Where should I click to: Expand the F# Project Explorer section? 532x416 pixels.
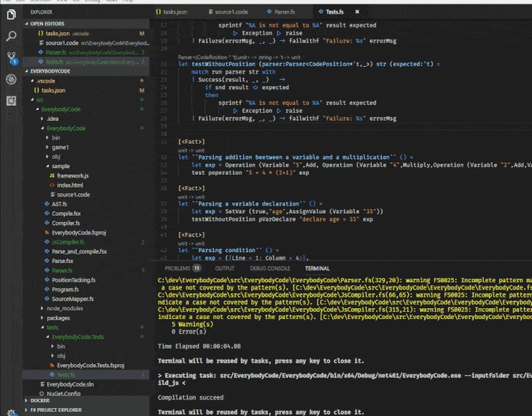tap(86, 410)
